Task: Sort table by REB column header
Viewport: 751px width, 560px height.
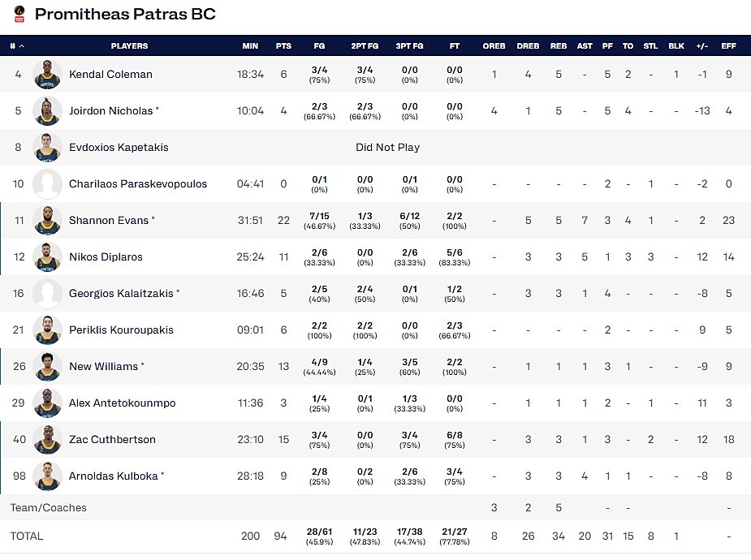Action: [x=559, y=46]
